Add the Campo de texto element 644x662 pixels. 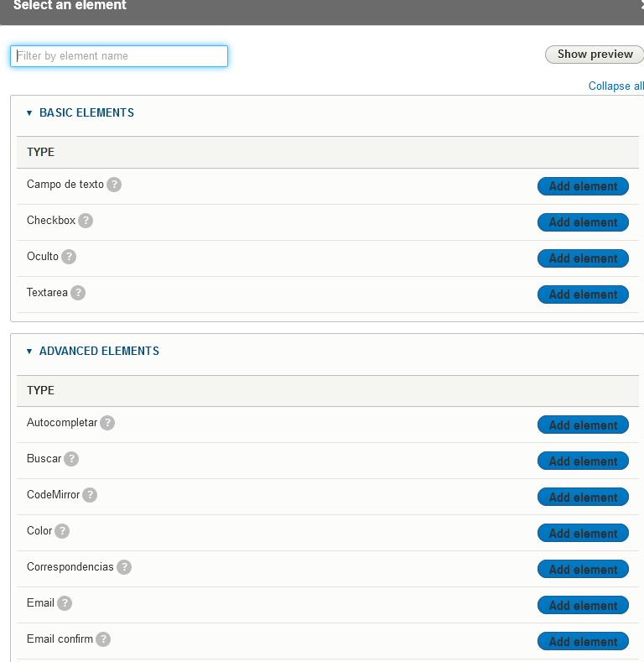[x=583, y=186]
